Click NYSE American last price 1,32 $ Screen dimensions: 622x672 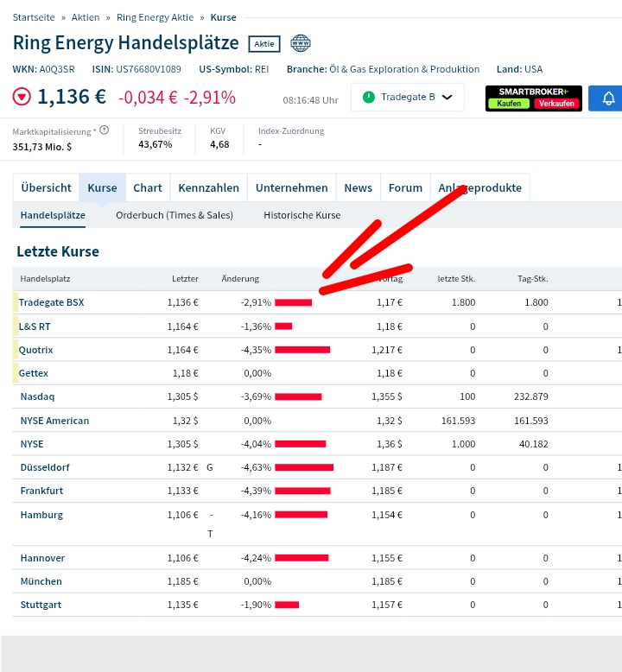(x=186, y=421)
